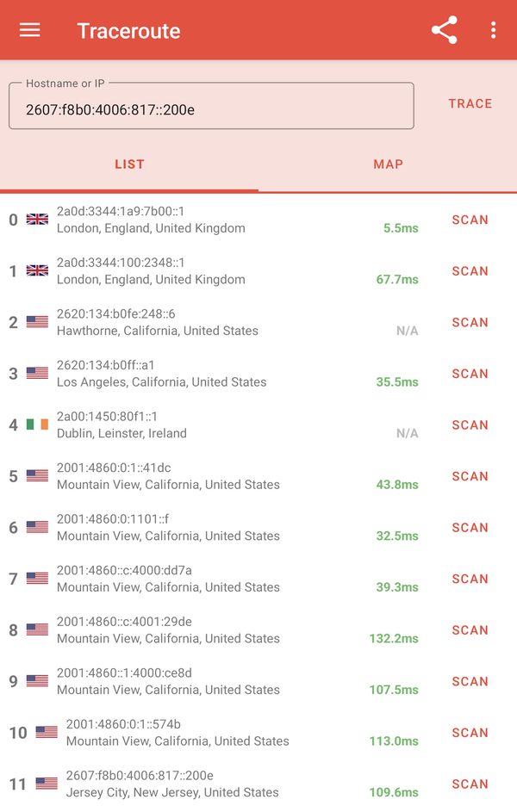Click the UK flag on hop 0
Image resolution: width=517 pixels, height=812 pixels.
point(37,220)
